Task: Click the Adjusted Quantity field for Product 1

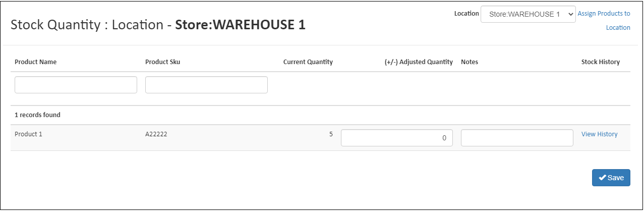Action: pyautogui.click(x=396, y=138)
